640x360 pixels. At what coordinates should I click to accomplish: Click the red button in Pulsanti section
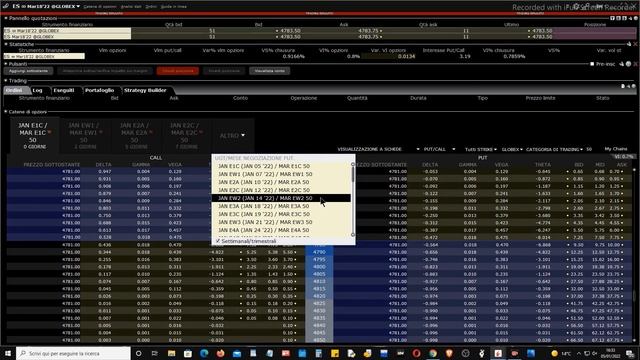tap(178, 71)
